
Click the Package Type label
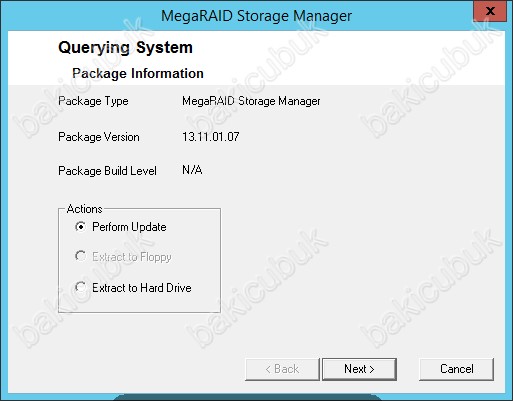point(93,101)
